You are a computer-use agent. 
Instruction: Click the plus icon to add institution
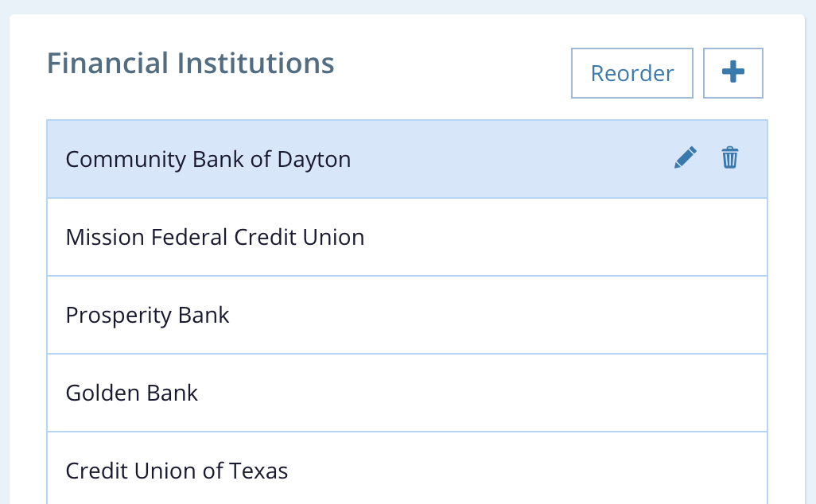(x=733, y=73)
